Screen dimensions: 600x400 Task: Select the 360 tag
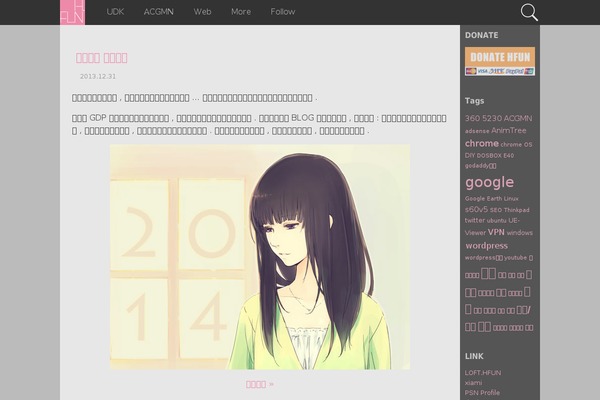(473, 118)
